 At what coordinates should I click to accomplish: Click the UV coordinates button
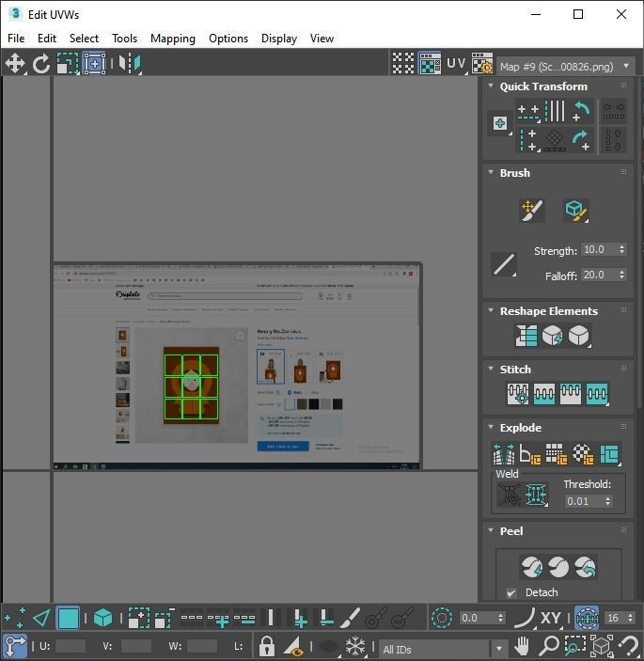coord(457,63)
